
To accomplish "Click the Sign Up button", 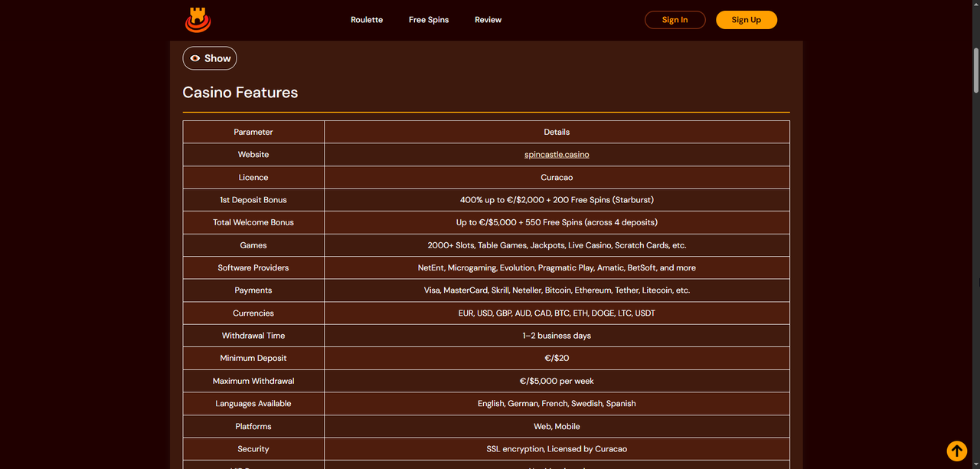I will coord(746,20).
